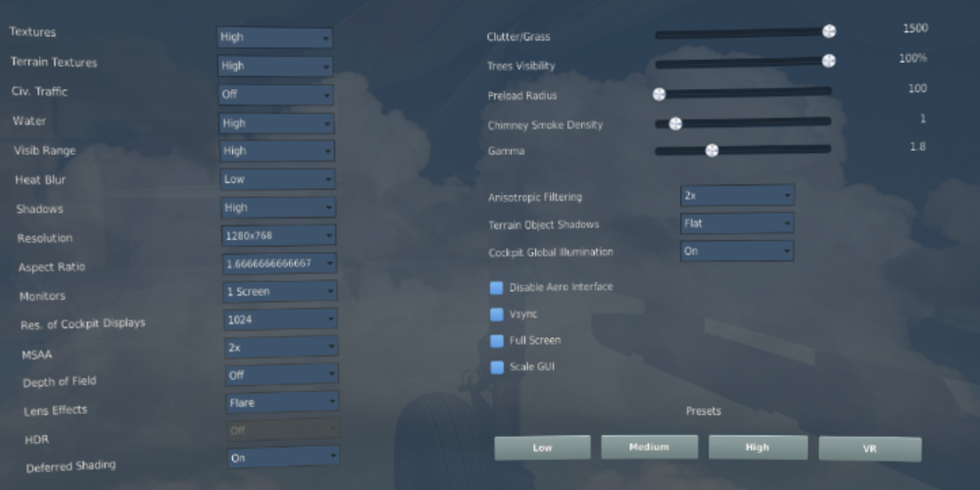Open the MSAA dropdown
The width and height of the screenshot is (980, 490).
pyautogui.click(x=281, y=347)
